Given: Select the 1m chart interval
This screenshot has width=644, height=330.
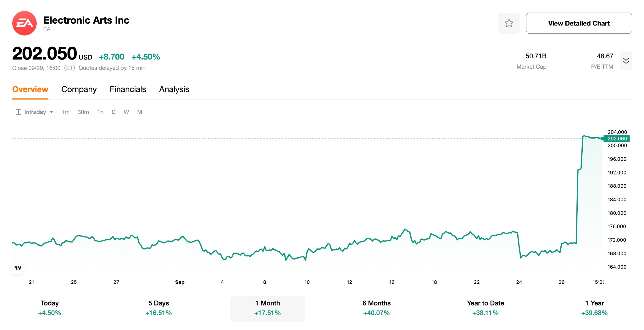Looking at the screenshot, I should pos(65,112).
